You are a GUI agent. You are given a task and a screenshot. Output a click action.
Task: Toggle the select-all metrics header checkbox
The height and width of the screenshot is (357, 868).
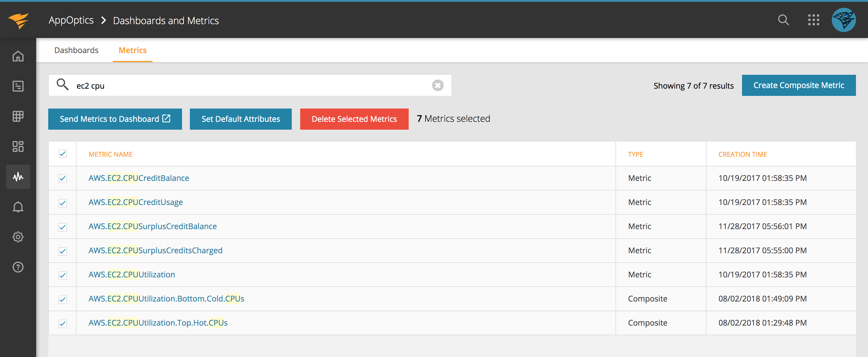pyautogui.click(x=63, y=154)
